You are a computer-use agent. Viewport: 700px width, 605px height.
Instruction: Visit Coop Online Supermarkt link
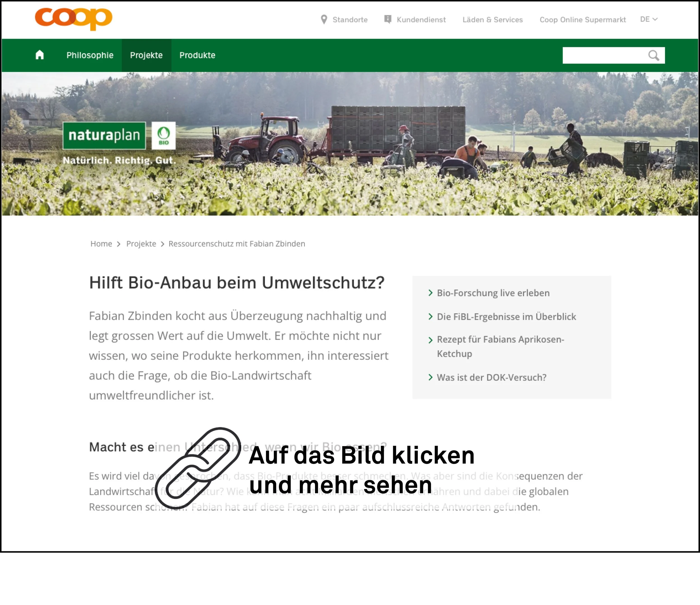[582, 20]
